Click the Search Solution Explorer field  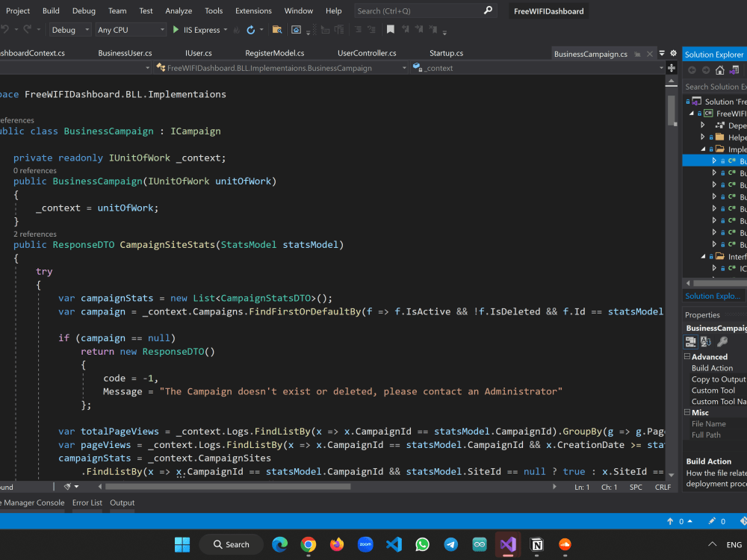715,87
